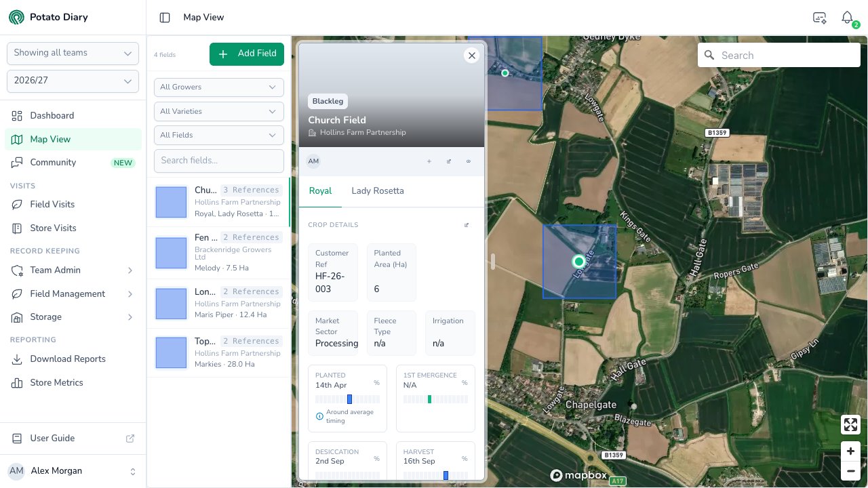Open Field Visits in the sidebar
The width and height of the screenshot is (868, 488).
(x=73, y=205)
